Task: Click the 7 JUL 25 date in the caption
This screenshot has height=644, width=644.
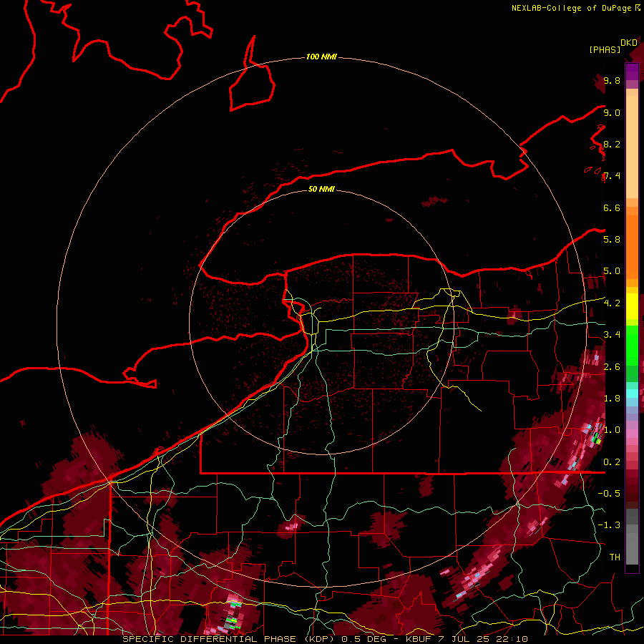Action: click(x=465, y=639)
